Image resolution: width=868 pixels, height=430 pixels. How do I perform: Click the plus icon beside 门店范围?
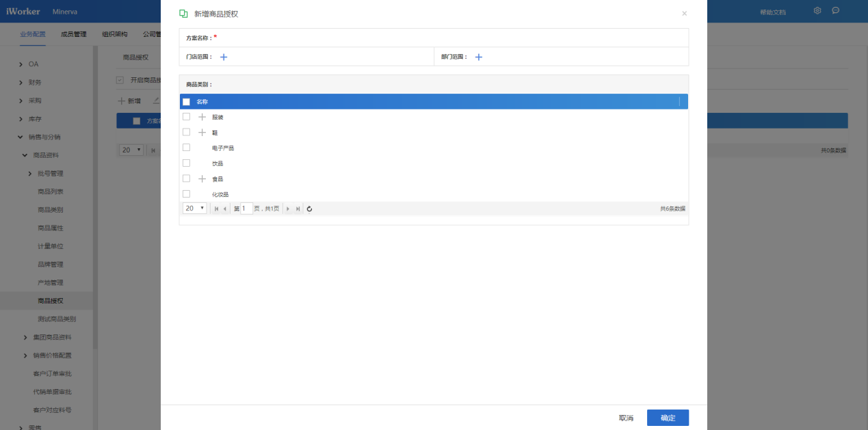tap(224, 57)
